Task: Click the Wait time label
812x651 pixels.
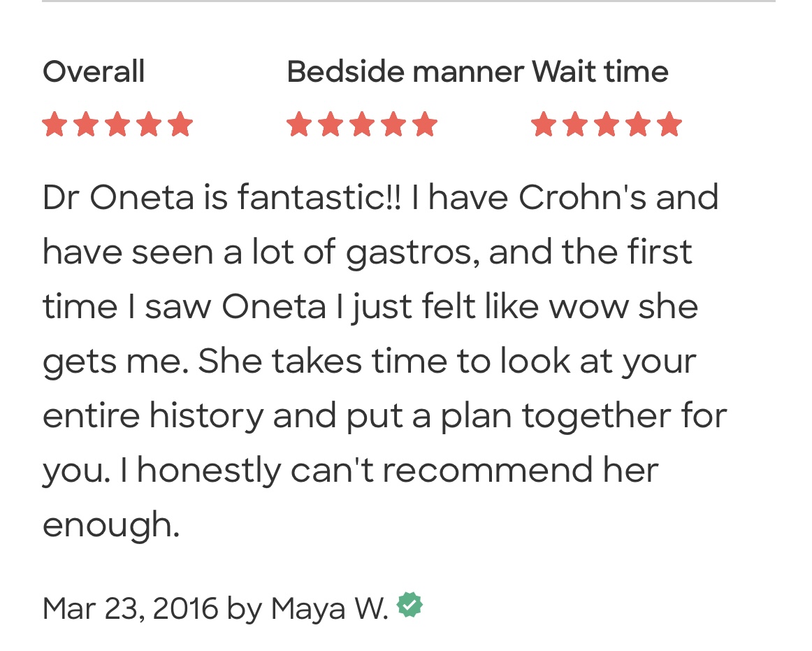Action: (x=600, y=72)
